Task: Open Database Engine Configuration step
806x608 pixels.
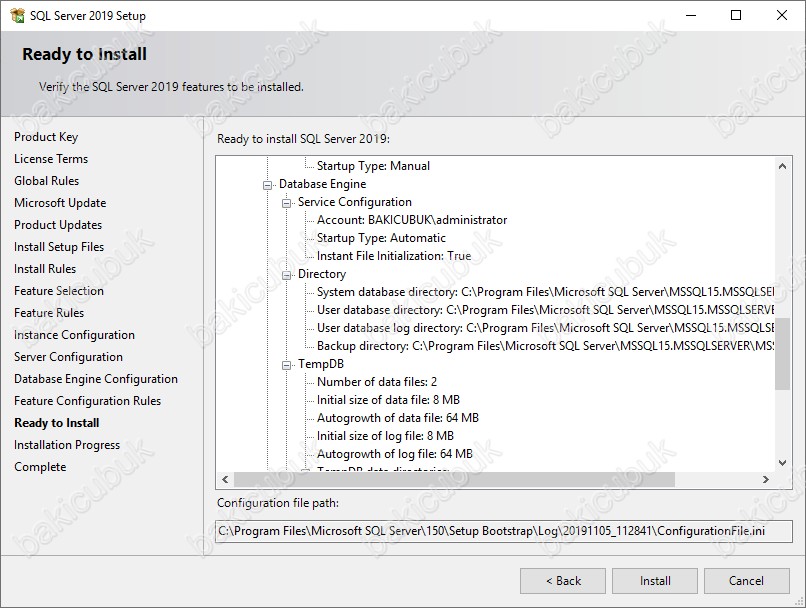Action: [96, 379]
